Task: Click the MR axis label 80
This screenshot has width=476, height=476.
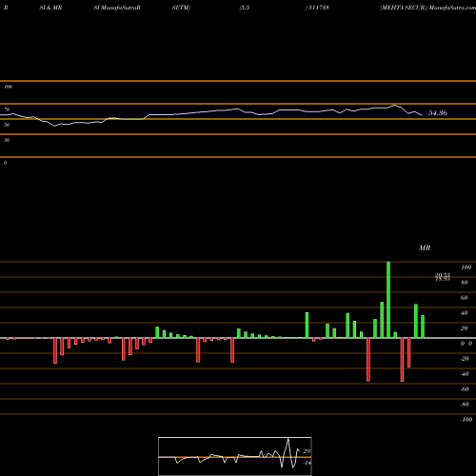Action: 465,283
